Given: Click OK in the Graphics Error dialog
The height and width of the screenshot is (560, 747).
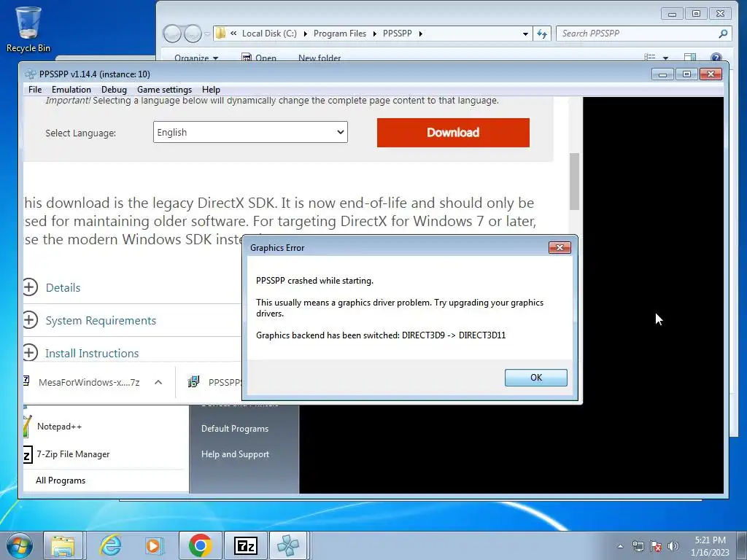Looking at the screenshot, I should click(x=536, y=378).
